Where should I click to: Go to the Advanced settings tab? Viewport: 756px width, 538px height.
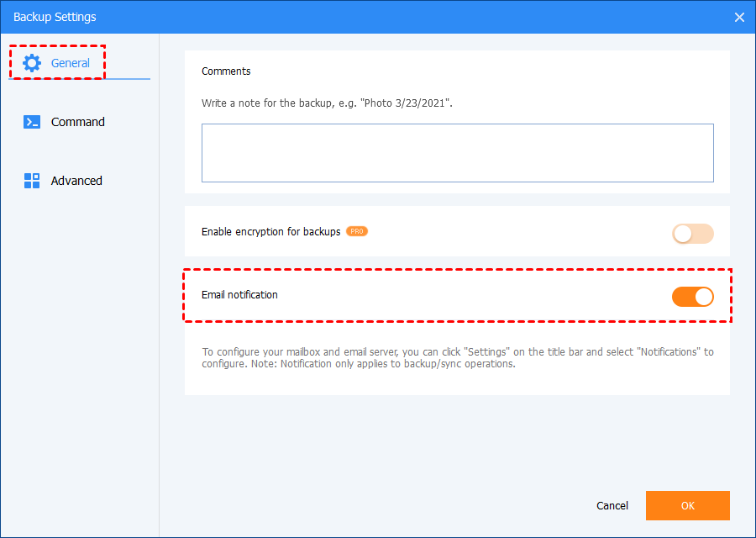pos(76,181)
